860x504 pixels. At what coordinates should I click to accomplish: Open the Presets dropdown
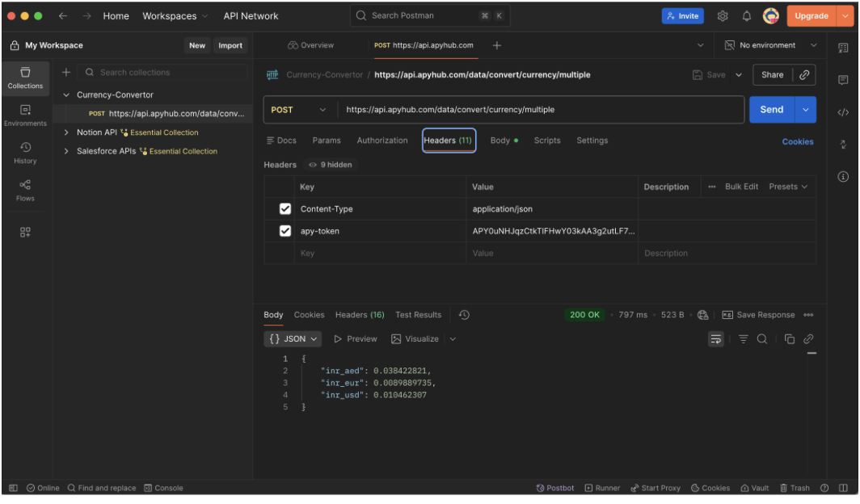pos(788,187)
